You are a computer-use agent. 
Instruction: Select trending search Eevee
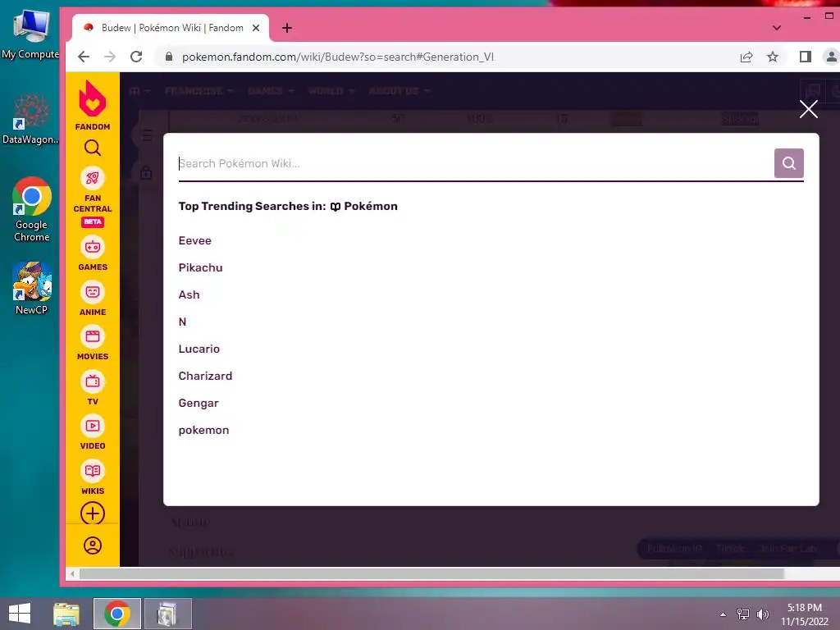tap(195, 240)
